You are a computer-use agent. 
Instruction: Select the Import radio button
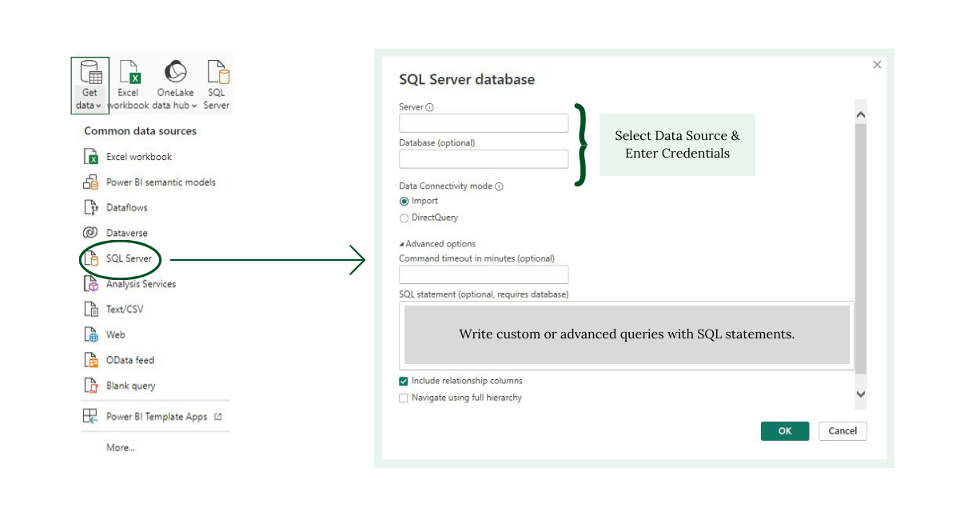pyautogui.click(x=404, y=202)
